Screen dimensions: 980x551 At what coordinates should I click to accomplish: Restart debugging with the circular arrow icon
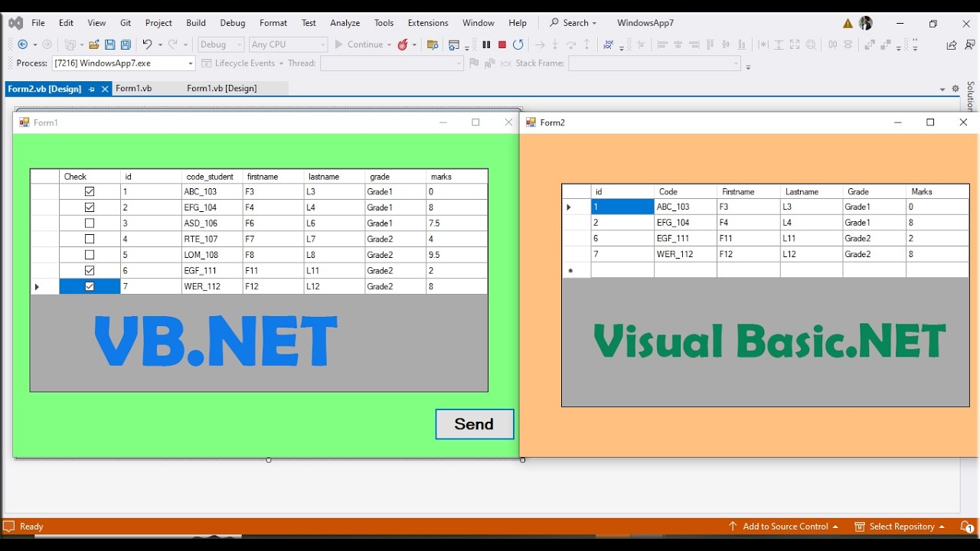pyautogui.click(x=518, y=44)
